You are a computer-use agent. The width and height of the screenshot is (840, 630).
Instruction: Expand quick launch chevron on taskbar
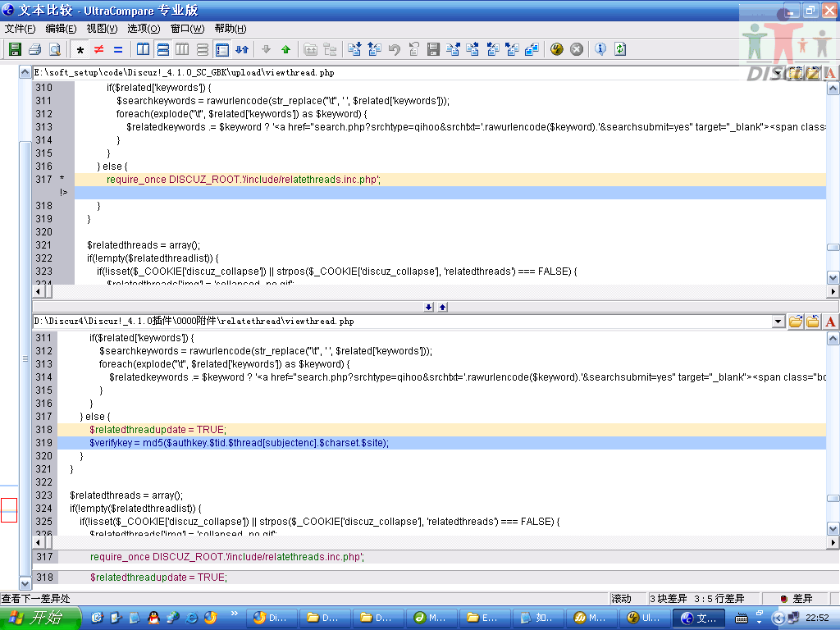(x=234, y=614)
